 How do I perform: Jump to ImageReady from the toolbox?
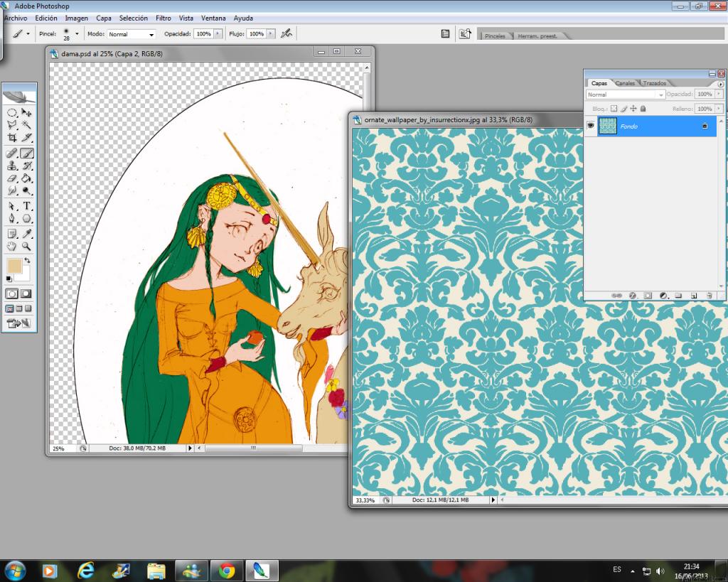tap(19, 323)
